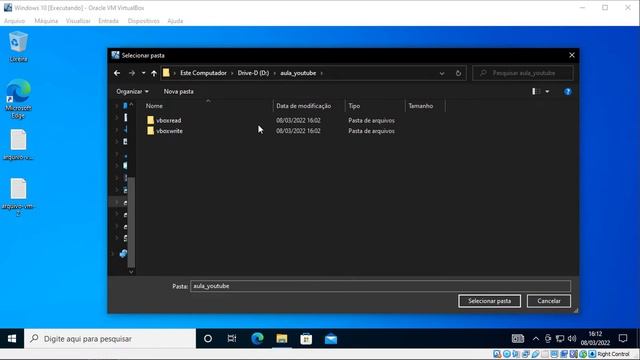
Task: Select the network icon in navigation pane
Action: tap(123, 253)
